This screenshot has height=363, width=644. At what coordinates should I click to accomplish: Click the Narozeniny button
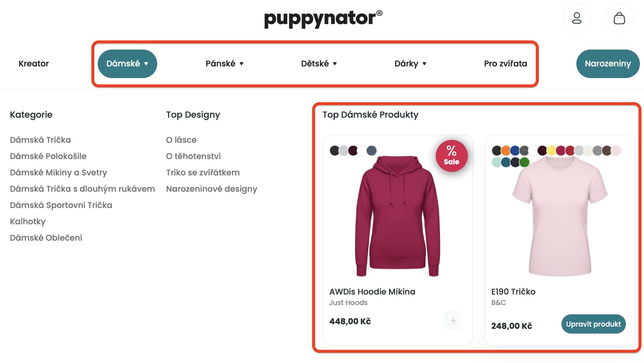[x=608, y=64]
